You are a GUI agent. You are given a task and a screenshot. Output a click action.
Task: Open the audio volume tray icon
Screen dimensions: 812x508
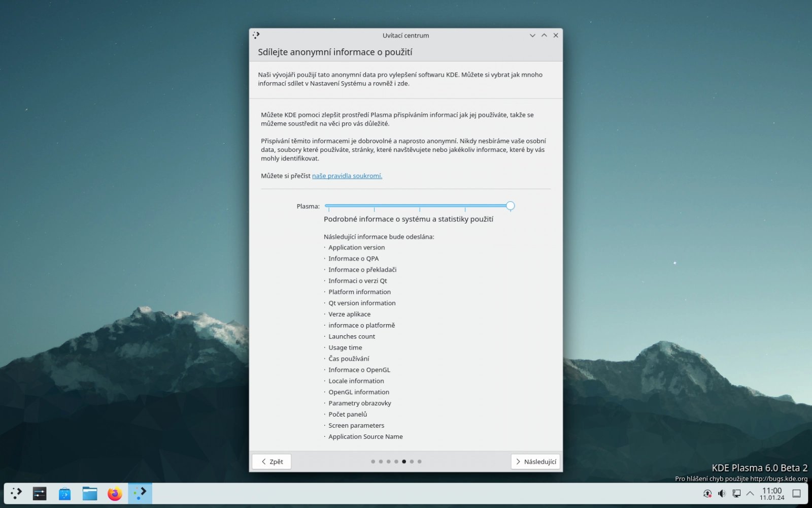point(722,493)
